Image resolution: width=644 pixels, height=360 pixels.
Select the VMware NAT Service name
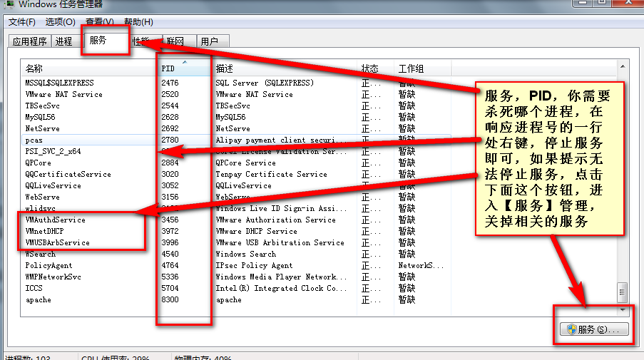point(63,94)
